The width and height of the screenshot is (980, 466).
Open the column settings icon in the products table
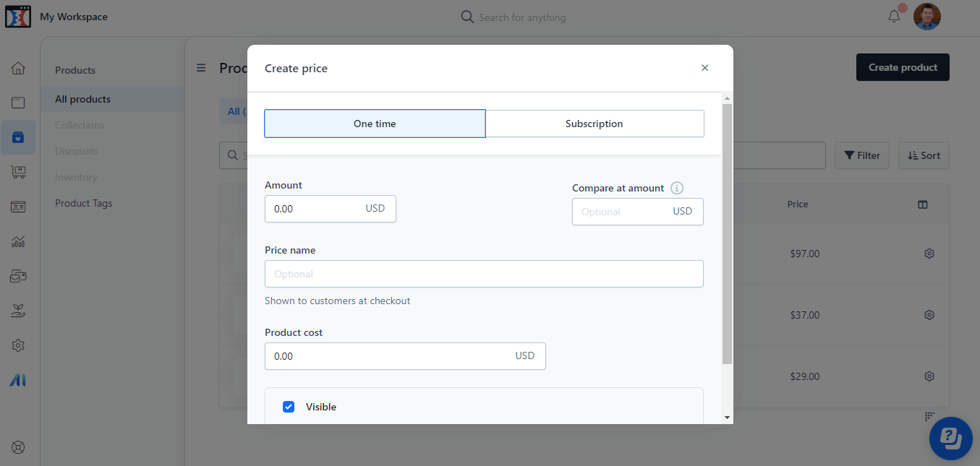click(923, 204)
